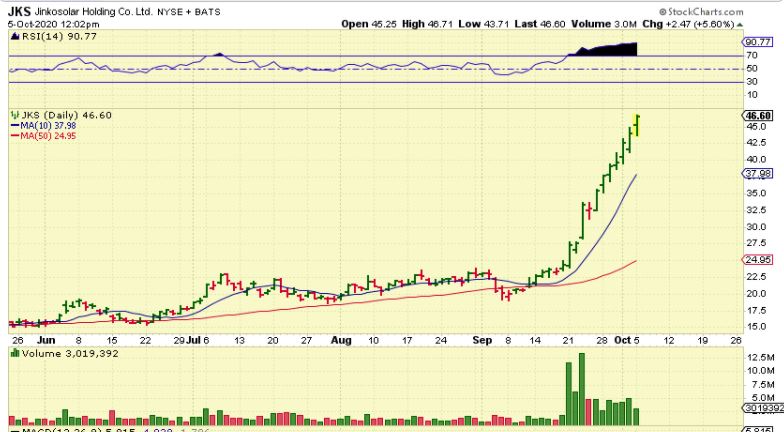This screenshot has height=432, width=784.
Task: Click the MA(50) 24.95 legend entry
Action: [x=44, y=136]
